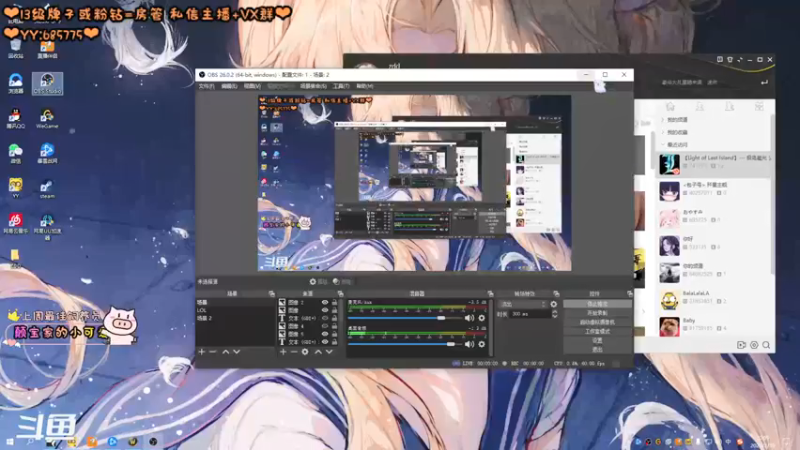Adjust the 桌面音频 volume slider
Viewport: 800px width, 450px height.
(451, 344)
